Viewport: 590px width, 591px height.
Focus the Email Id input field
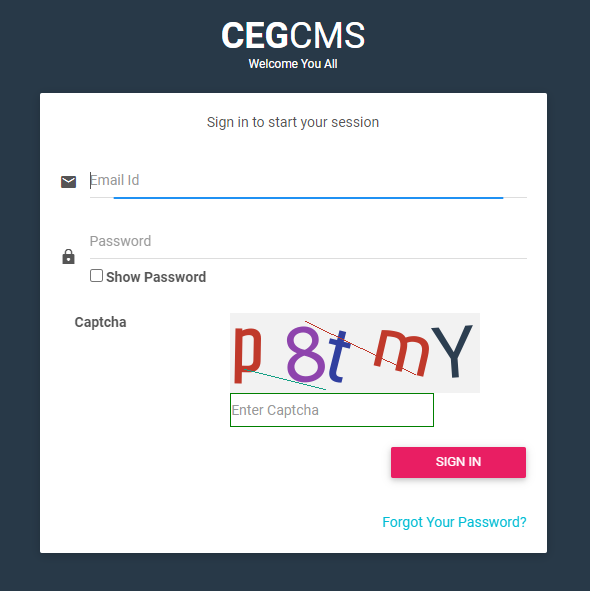click(308, 181)
